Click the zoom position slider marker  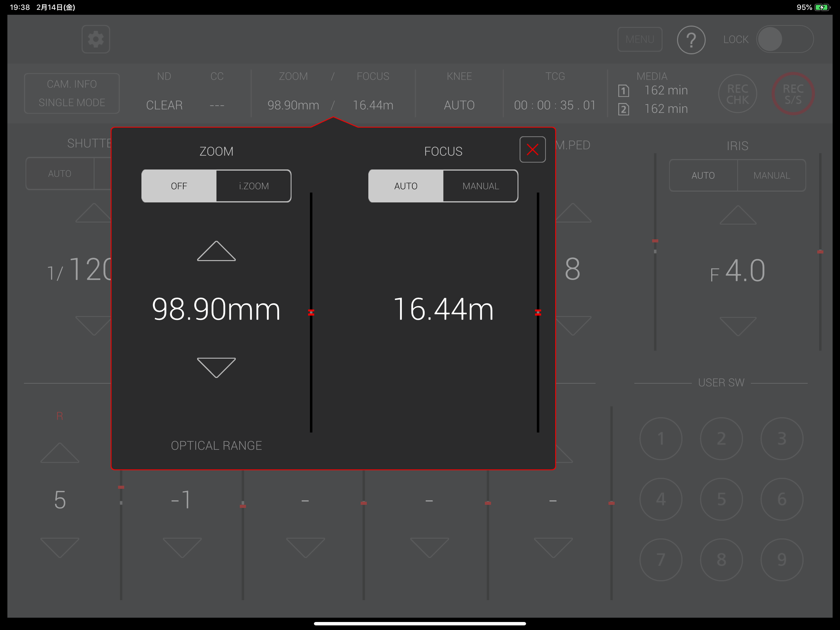(311, 312)
